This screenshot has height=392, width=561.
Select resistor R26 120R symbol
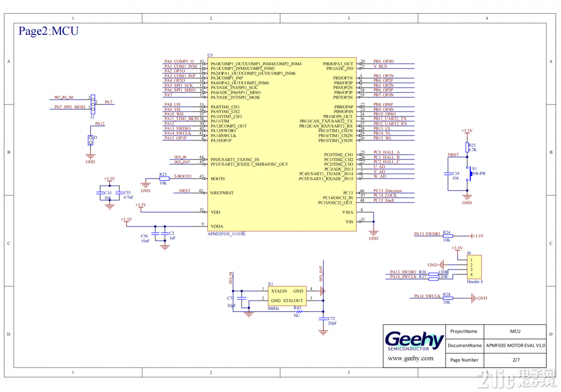433,274
